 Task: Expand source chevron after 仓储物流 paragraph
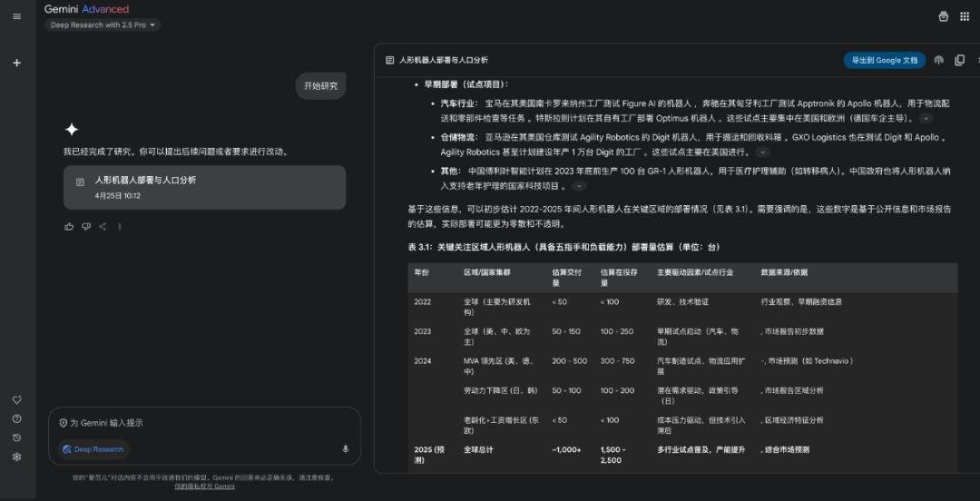click(x=762, y=152)
